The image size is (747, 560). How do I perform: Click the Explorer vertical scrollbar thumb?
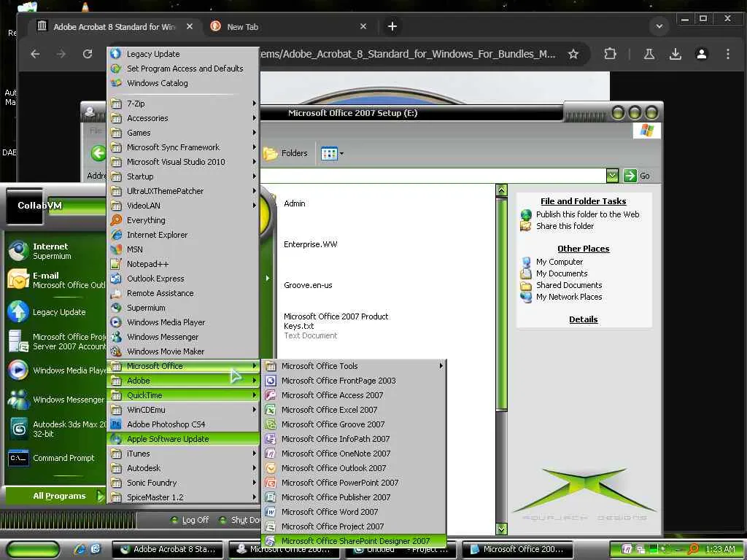501,303
